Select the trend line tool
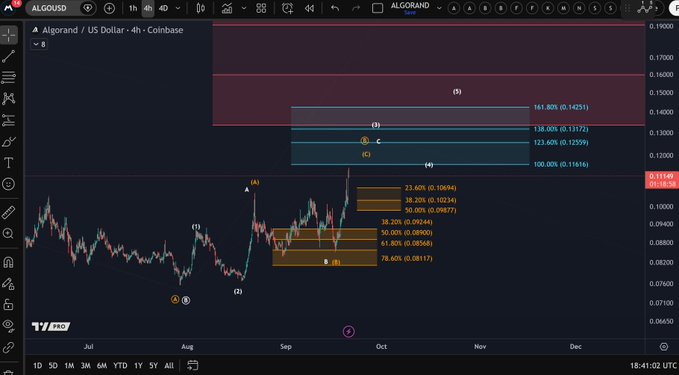Viewport: 679px width, 375px height. 9,56
